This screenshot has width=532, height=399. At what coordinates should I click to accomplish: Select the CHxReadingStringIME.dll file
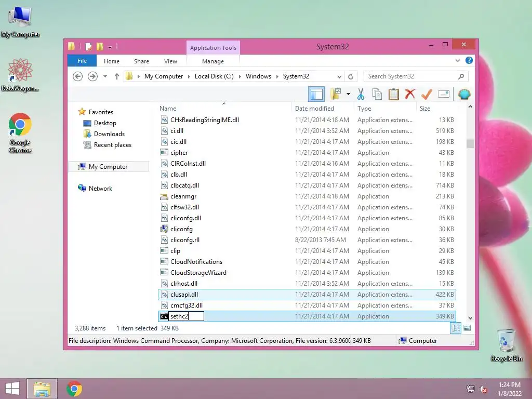click(x=307, y=120)
